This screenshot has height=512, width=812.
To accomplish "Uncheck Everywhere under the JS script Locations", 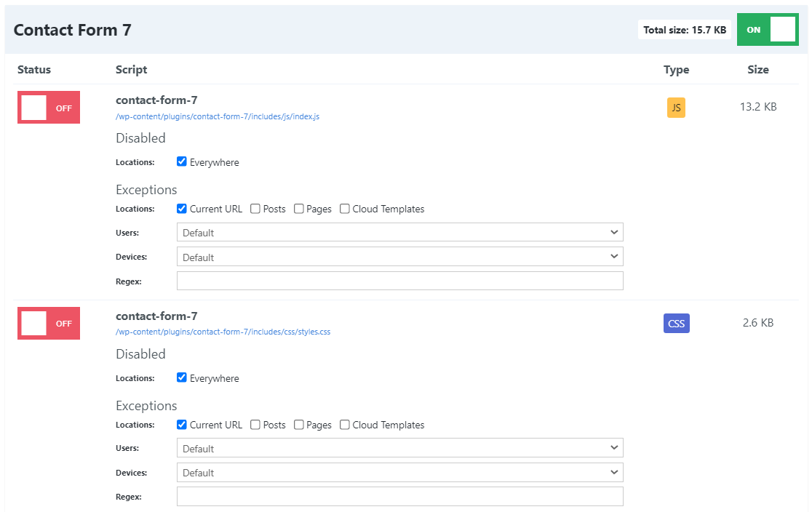I will 181,161.
